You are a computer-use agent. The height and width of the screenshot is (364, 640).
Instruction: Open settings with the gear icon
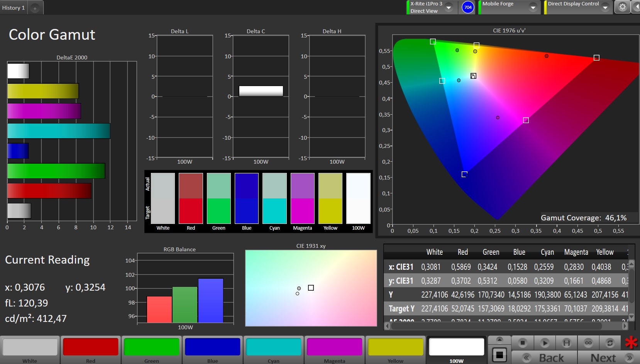pos(622,7)
